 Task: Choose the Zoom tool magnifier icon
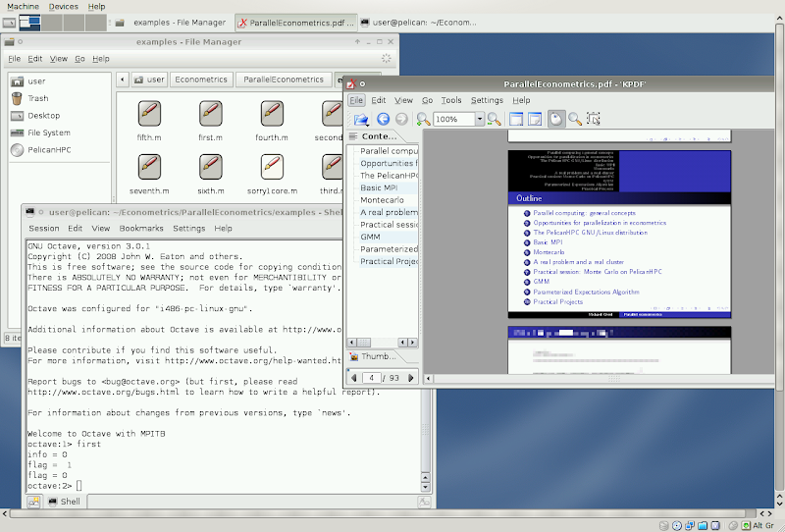pos(574,119)
